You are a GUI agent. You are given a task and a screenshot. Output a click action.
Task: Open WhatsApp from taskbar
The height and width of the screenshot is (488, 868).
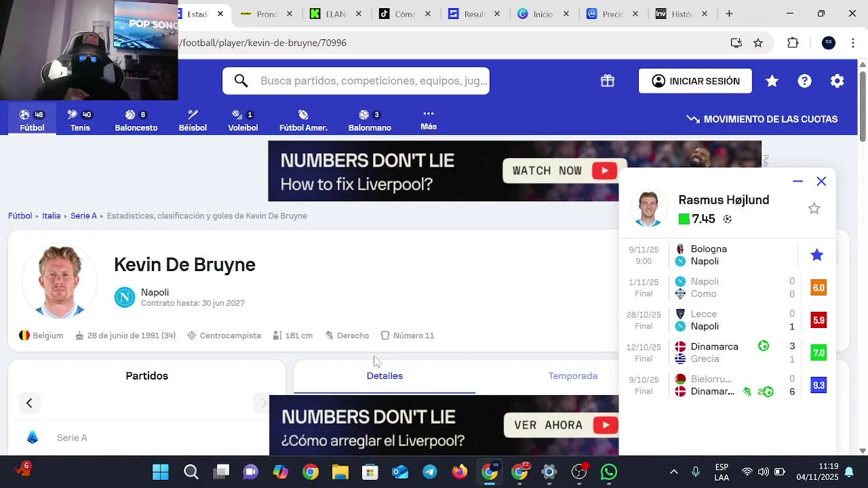[x=609, y=472]
